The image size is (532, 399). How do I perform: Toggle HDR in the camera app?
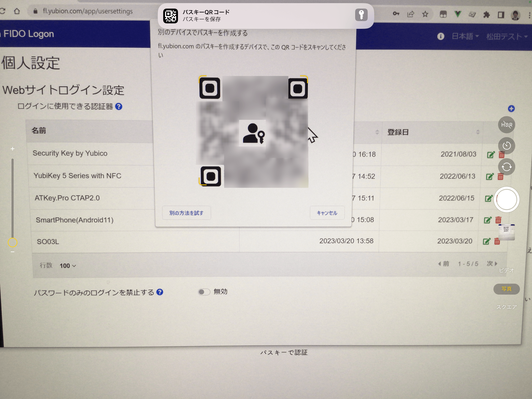click(506, 125)
